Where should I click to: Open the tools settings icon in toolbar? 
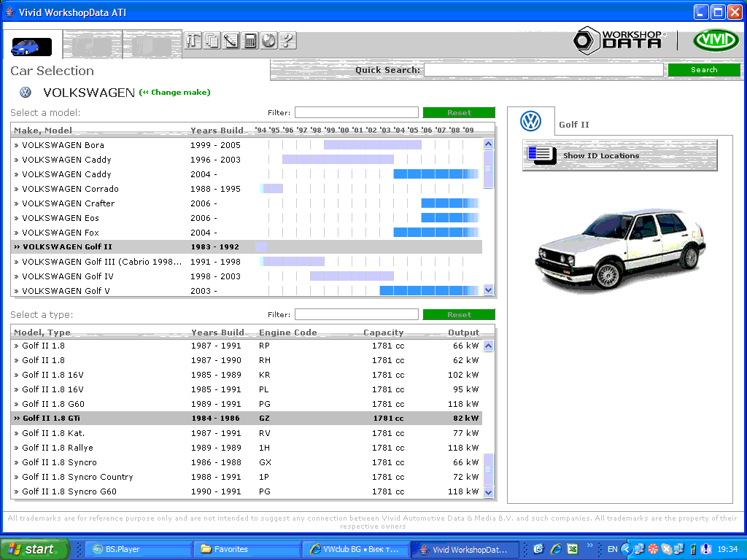(x=193, y=41)
